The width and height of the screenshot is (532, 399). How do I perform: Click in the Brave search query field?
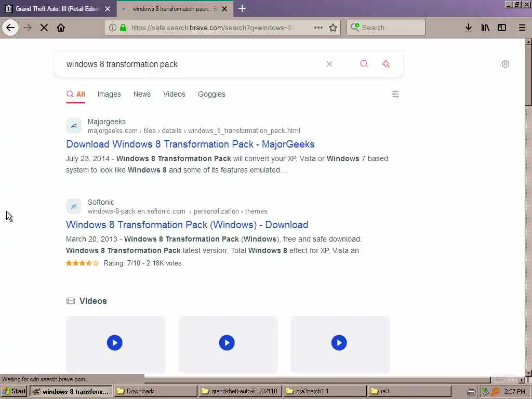click(x=190, y=64)
